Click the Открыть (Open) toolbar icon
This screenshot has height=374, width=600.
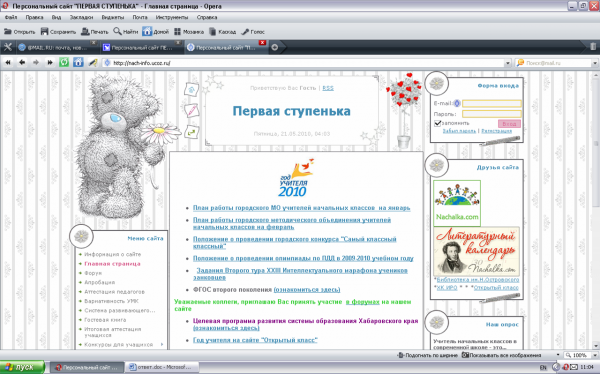click(8, 31)
